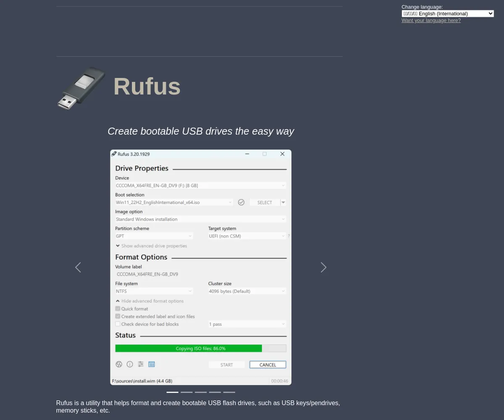Show the log using the log icon
This screenshot has width=504, height=420.
152,364
